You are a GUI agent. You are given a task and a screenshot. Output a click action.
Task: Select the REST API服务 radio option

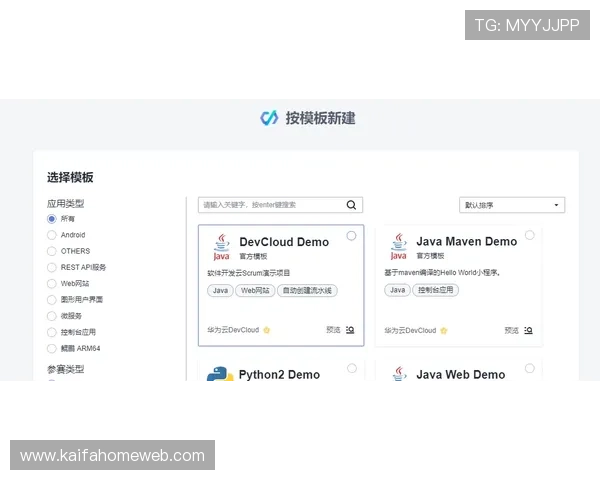52,267
